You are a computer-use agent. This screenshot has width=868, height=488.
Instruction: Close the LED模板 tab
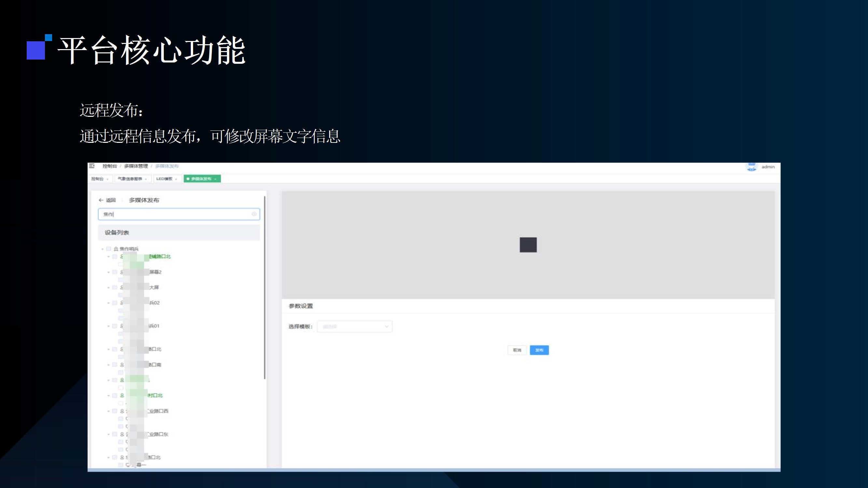click(176, 179)
